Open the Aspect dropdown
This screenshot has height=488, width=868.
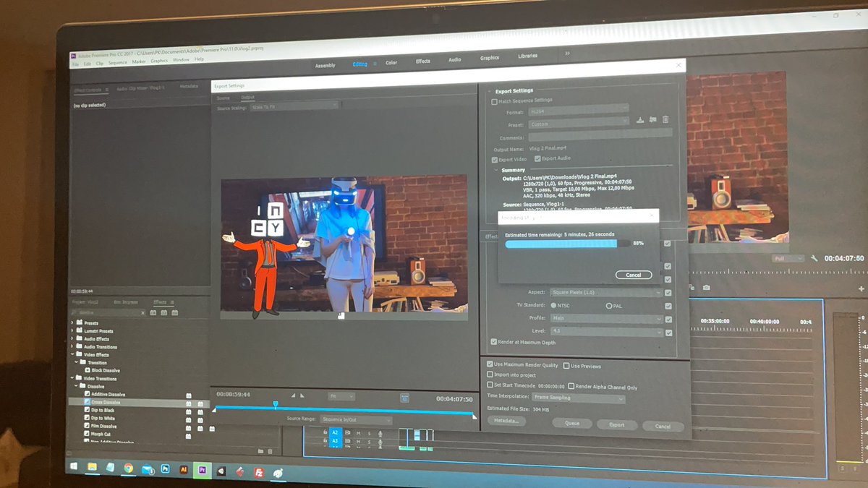coord(605,293)
